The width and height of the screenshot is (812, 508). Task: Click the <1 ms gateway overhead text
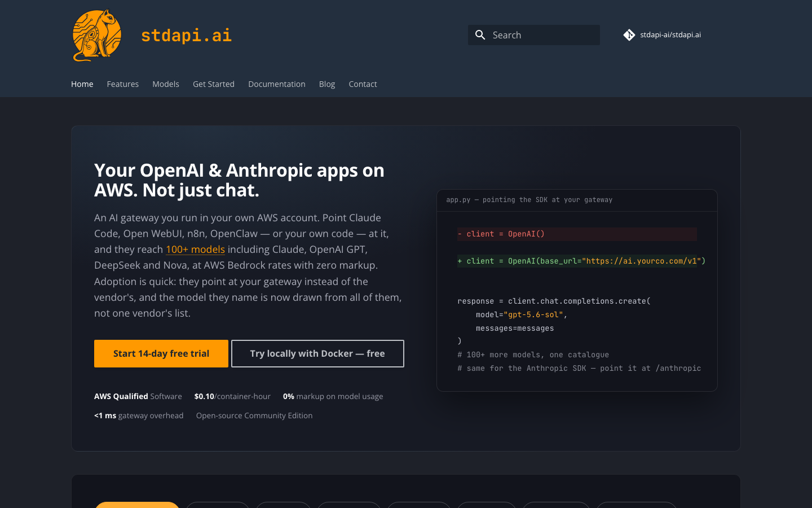(x=139, y=415)
